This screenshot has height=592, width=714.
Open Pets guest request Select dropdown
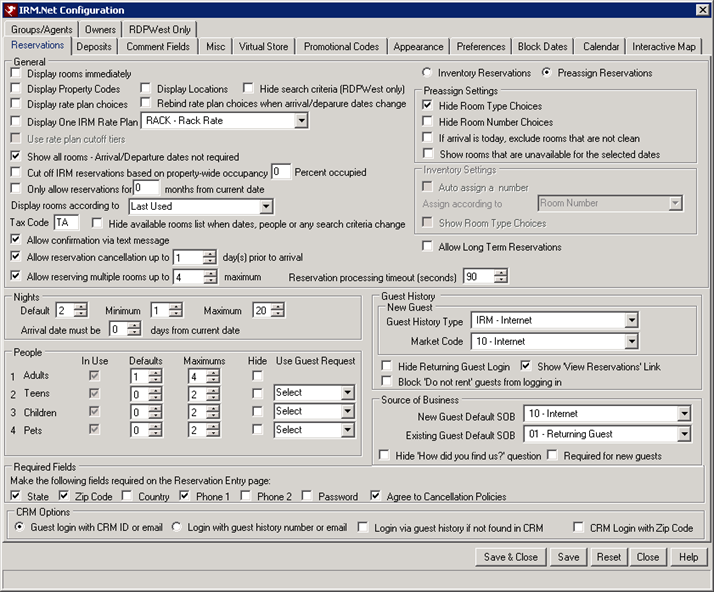pos(347,430)
